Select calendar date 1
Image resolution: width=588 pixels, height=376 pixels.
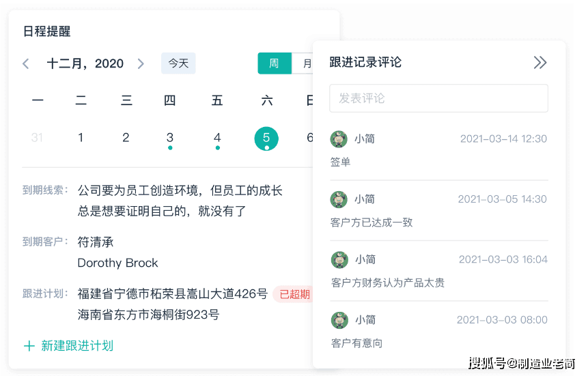(81, 138)
